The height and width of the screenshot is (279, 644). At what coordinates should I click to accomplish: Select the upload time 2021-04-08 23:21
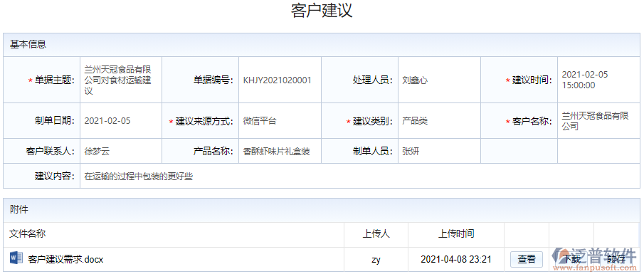tap(456, 259)
